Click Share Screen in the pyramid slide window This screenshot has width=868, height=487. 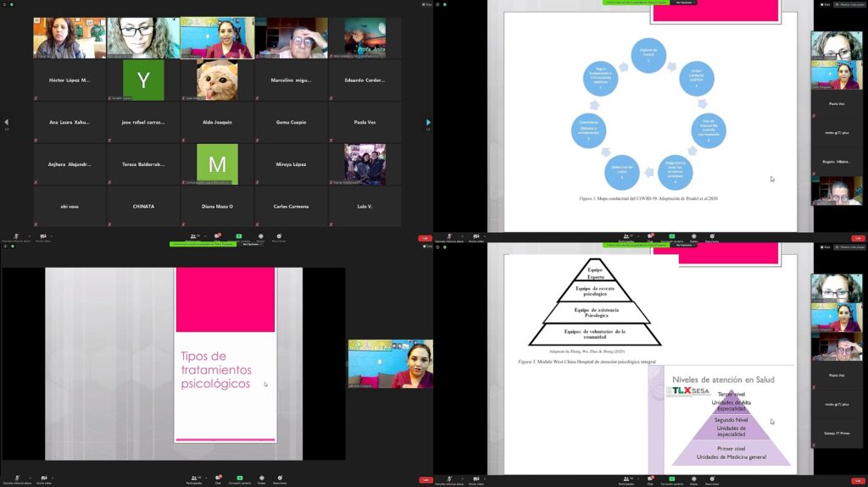(x=672, y=479)
